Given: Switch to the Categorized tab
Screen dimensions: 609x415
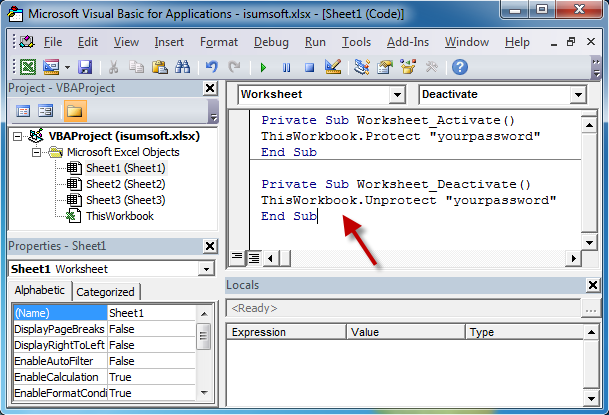Looking at the screenshot, I should (x=105, y=292).
